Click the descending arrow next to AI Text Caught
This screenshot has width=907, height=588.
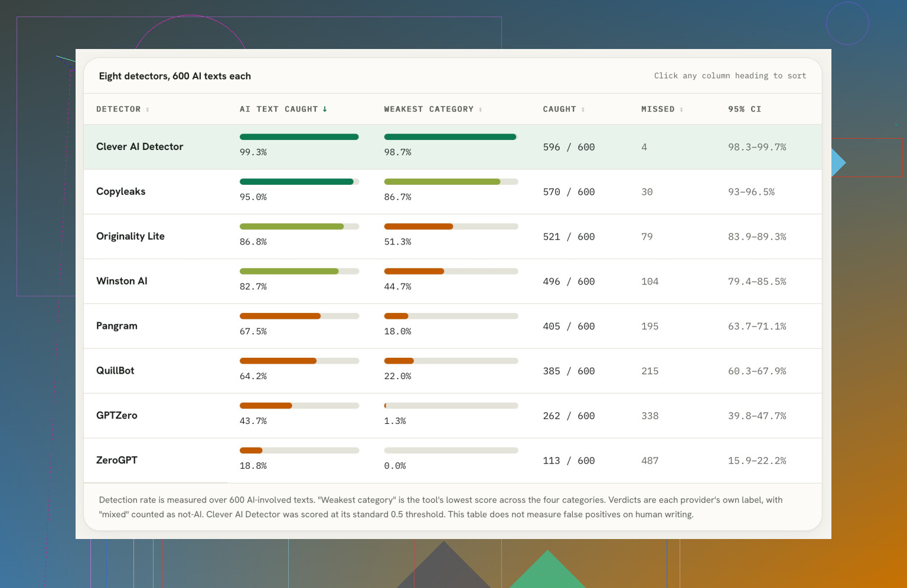(325, 109)
